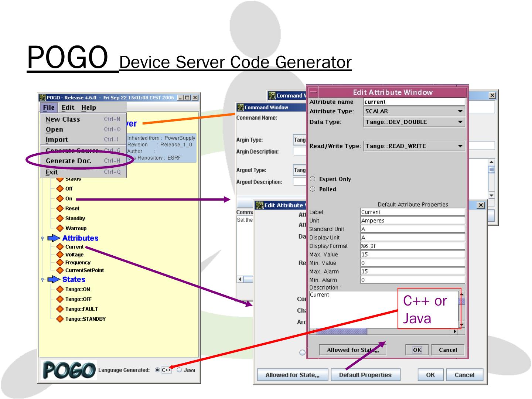The width and height of the screenshot is (532, 399).
Task: Click the Min. Value field
Action: pyautogui.click(x=413, y=263)
